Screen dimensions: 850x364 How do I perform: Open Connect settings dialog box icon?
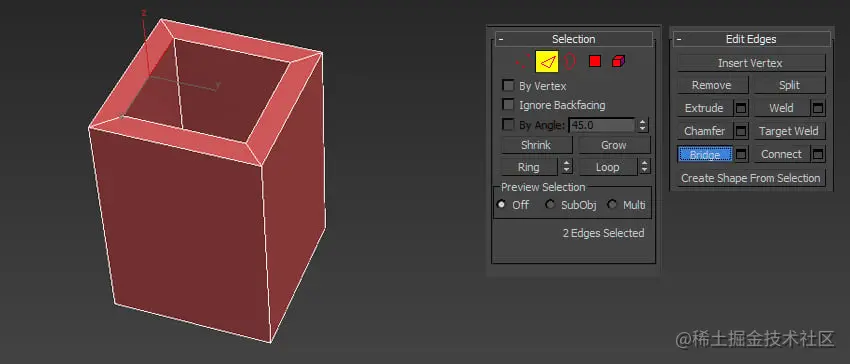(x=818, y=155)
